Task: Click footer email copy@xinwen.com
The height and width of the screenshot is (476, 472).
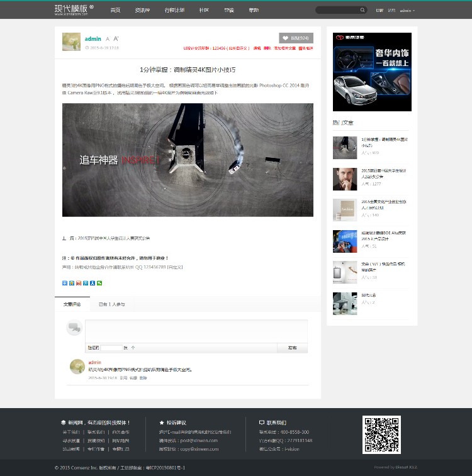Action: coord(199,449)
